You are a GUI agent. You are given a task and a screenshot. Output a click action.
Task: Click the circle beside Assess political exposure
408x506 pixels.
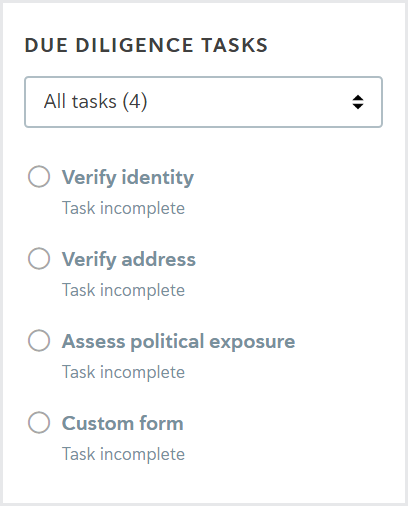39,340
